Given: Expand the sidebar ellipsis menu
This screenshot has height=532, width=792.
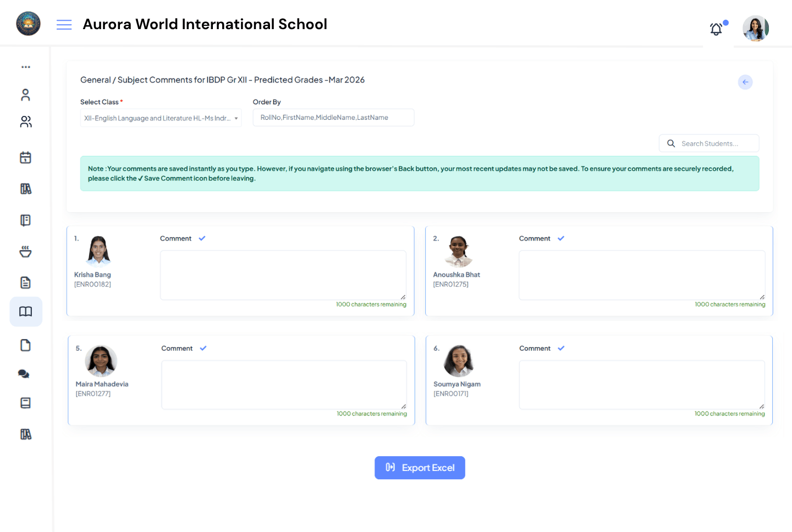Looking at the screenshot, I should pos(25,67).
